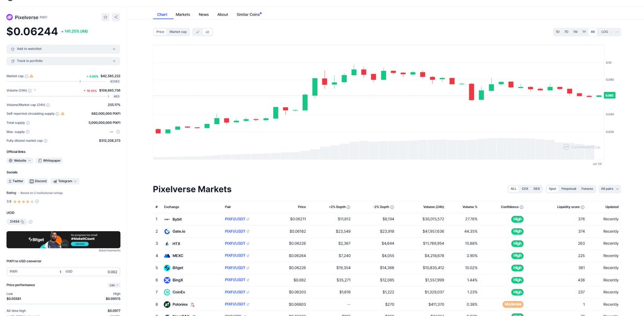Viewport: 644px width, 316px height.
Task: Open the Website links dropdown
Action: (20, 160)
